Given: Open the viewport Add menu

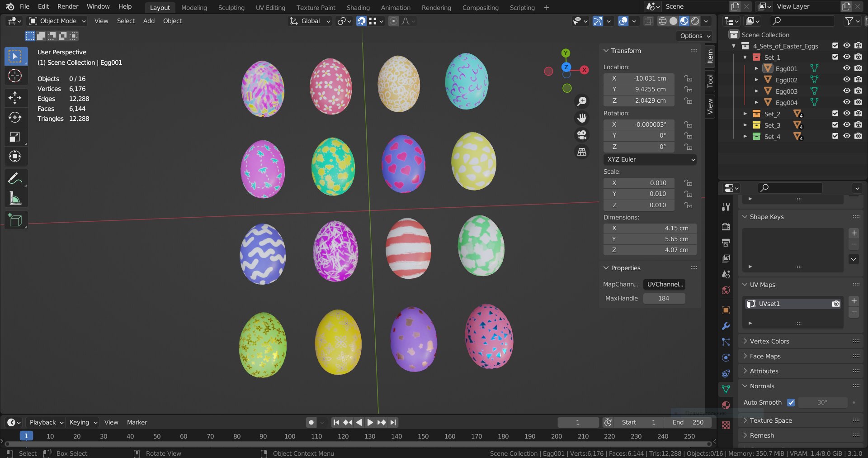Looking at the screenshot, I should (149, 21).
